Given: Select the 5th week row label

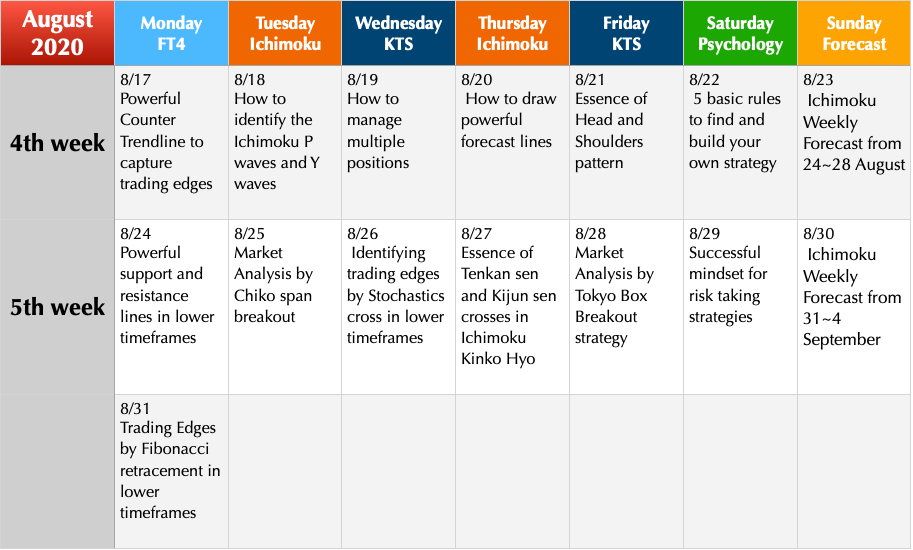Looking at the screenshot, I should point(57,307).
